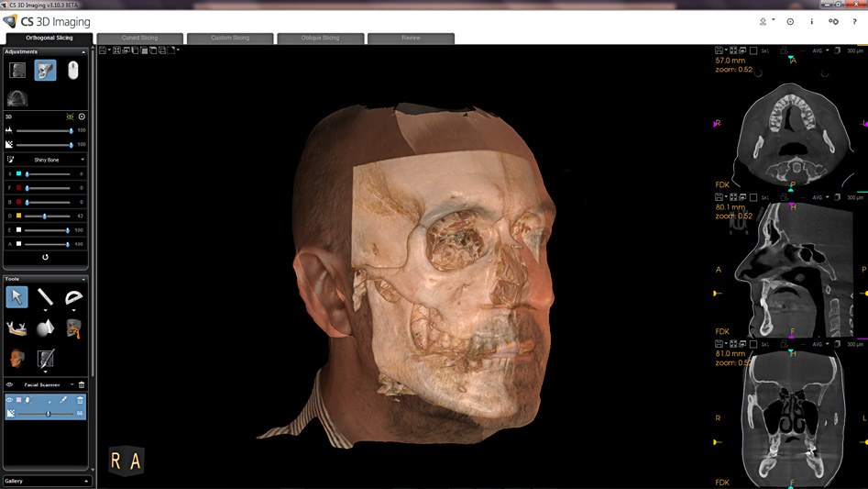Delete all facial scanner items trash icon

82,384
